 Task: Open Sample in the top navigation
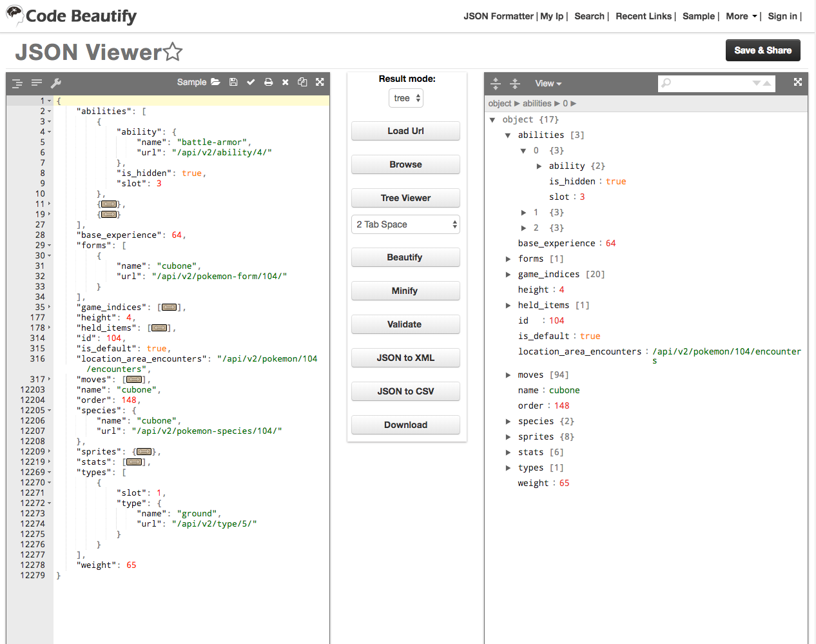coord(699,16)
